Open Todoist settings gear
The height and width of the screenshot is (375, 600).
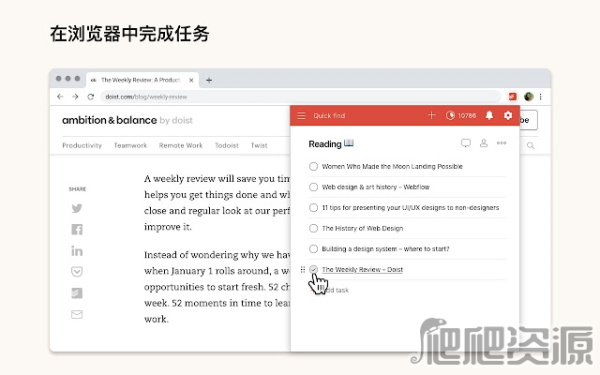point(508,115)
